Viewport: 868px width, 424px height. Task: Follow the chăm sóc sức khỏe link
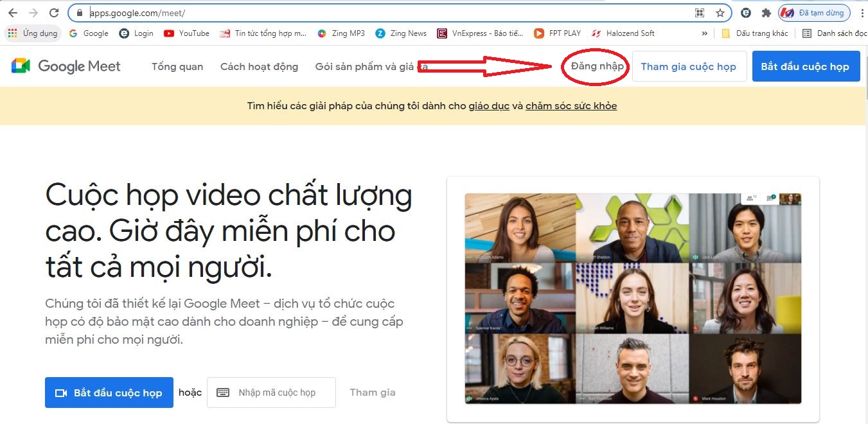(571, 106)
